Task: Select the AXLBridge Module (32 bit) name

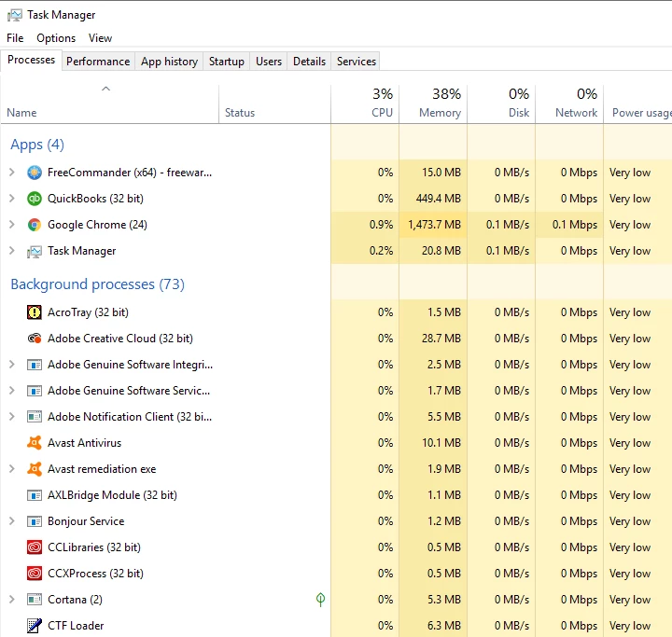Action: coord(112,495)
